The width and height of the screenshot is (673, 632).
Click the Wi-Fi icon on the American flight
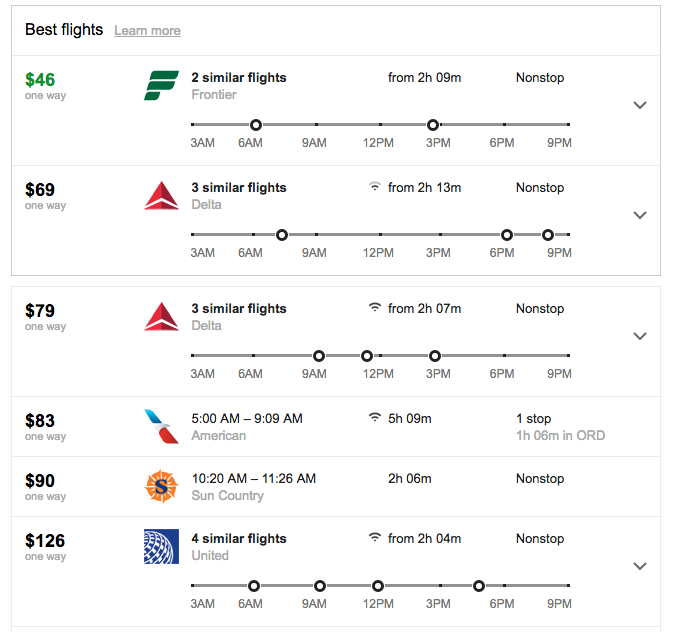click(375, 418)
